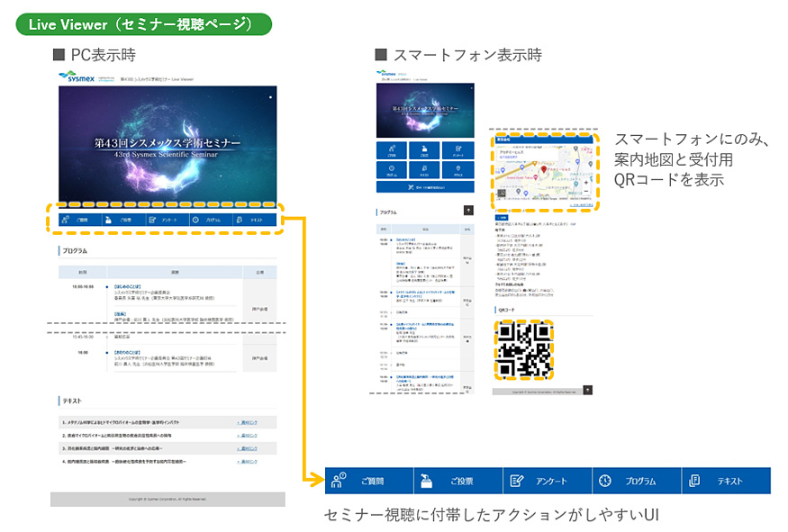
Task: Click the プログラム clock icon in the enlarged toolbar
Action: (605, 481)
